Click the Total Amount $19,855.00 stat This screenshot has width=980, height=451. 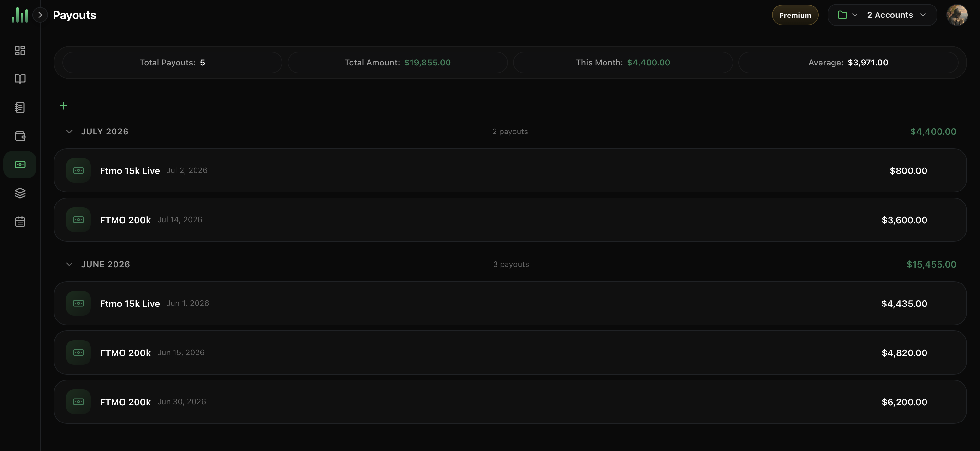coord(398,63)
